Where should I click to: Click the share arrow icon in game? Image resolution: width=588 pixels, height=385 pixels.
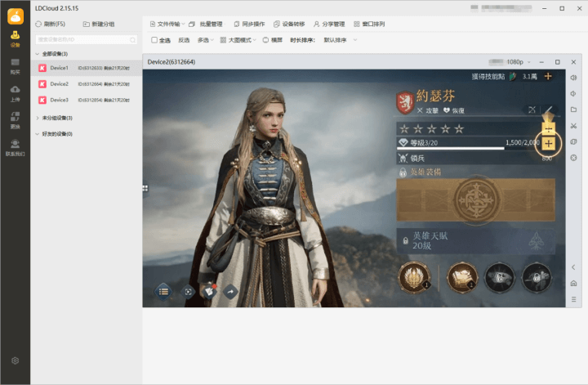coord(230,292)
